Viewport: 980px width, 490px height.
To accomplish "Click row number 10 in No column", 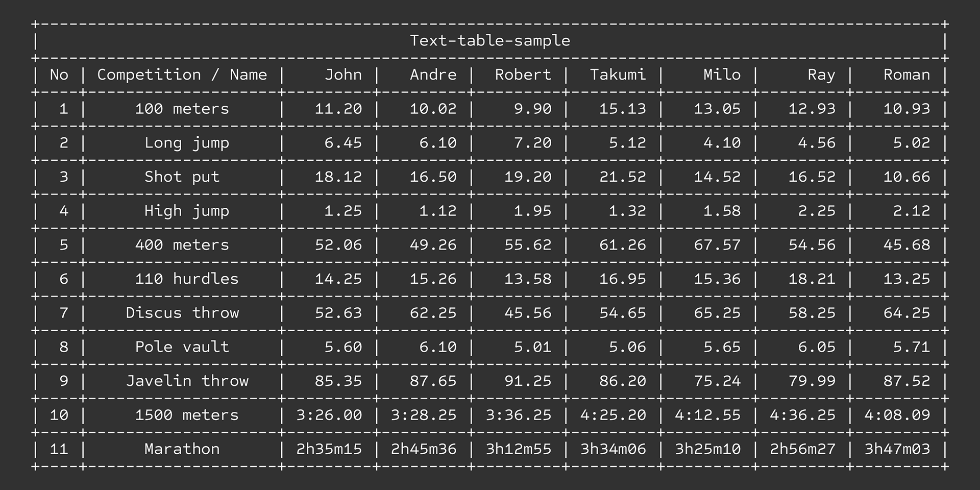I will pyautogui.click(x=59, y=415).
